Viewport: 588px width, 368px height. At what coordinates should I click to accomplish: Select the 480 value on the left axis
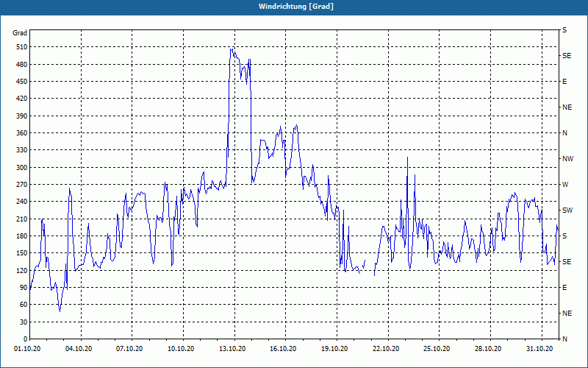[22, 65]
